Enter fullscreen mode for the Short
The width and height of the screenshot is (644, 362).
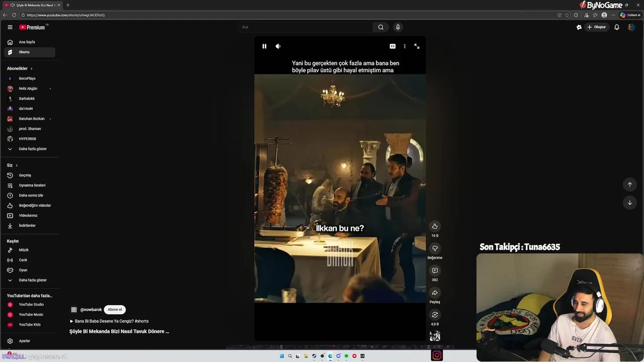click(x=417, y=46)
